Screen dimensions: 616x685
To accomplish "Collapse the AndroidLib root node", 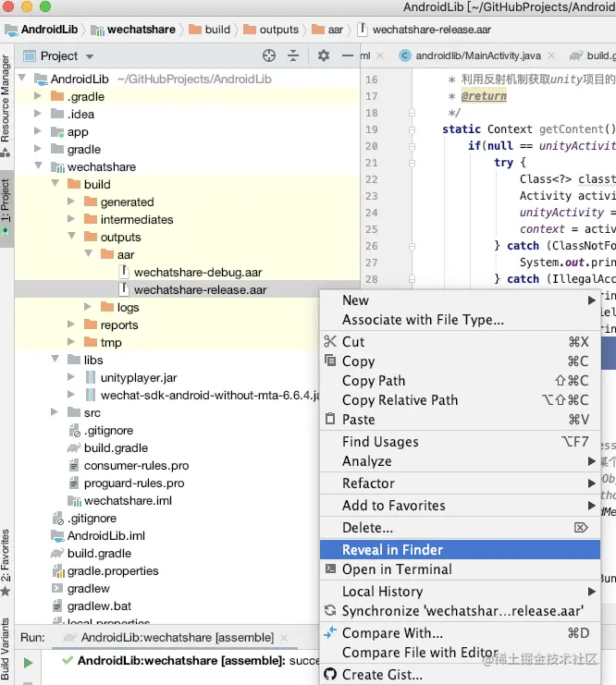I will pyautogui.click(x=22, y=78).
